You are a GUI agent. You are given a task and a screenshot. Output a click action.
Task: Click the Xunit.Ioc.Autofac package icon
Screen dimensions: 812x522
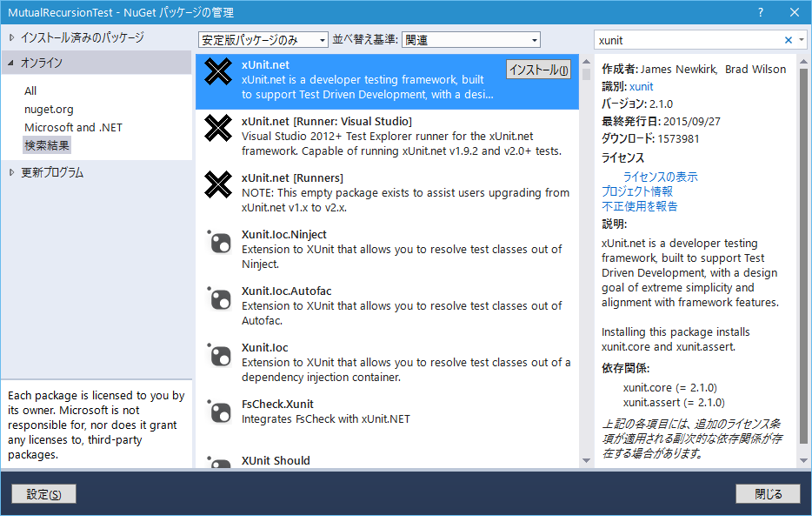(219, 298)
